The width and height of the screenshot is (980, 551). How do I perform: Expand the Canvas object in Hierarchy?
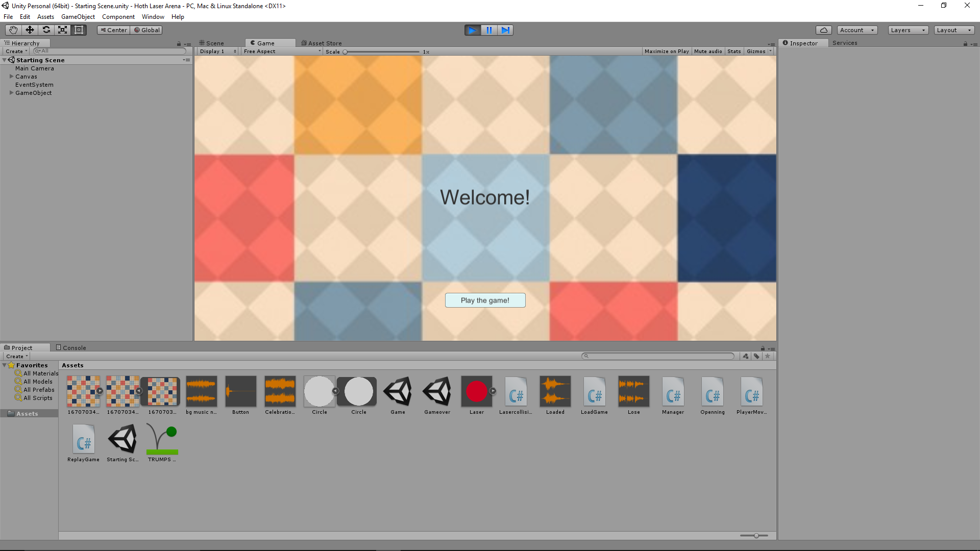click(x=11, y=77)
